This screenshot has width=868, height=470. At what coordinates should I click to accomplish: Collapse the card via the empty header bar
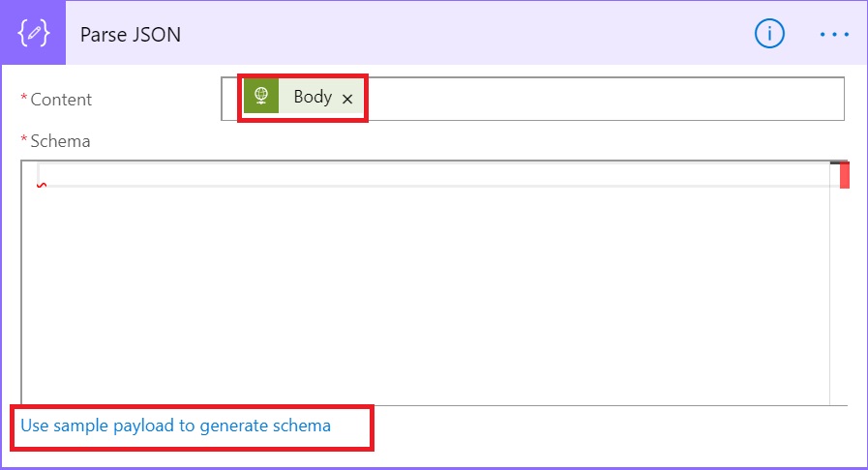(465, 34)
